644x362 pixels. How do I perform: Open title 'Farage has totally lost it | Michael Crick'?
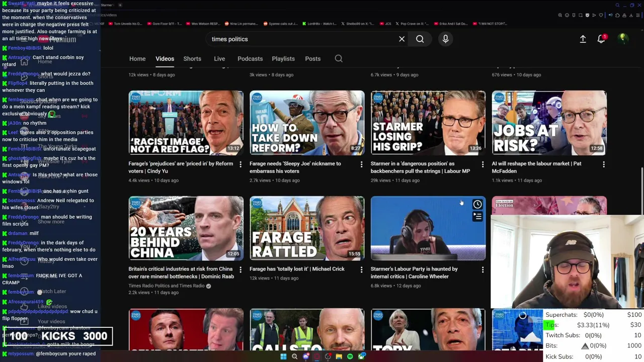click(x=297, y=269)
